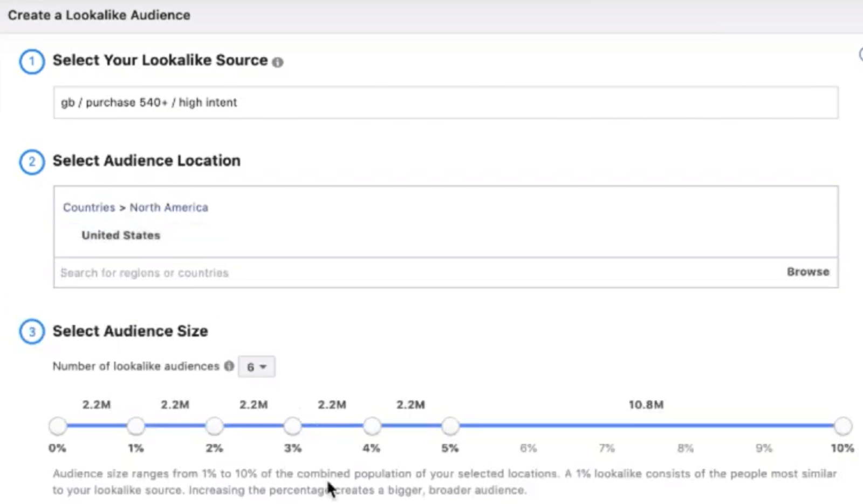Click the step 2 circle icon
The width and height of the screenshot is (863, 504).
(31, 161)
